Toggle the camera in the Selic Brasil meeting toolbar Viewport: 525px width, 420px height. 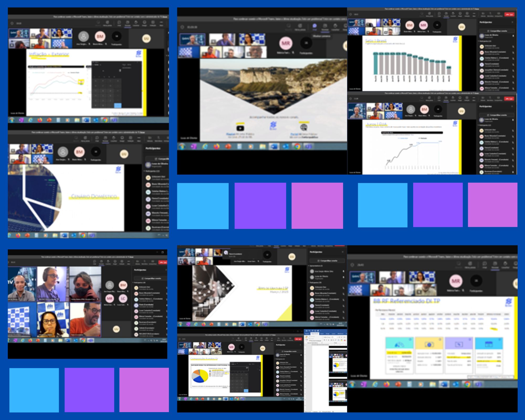(483, 14)
